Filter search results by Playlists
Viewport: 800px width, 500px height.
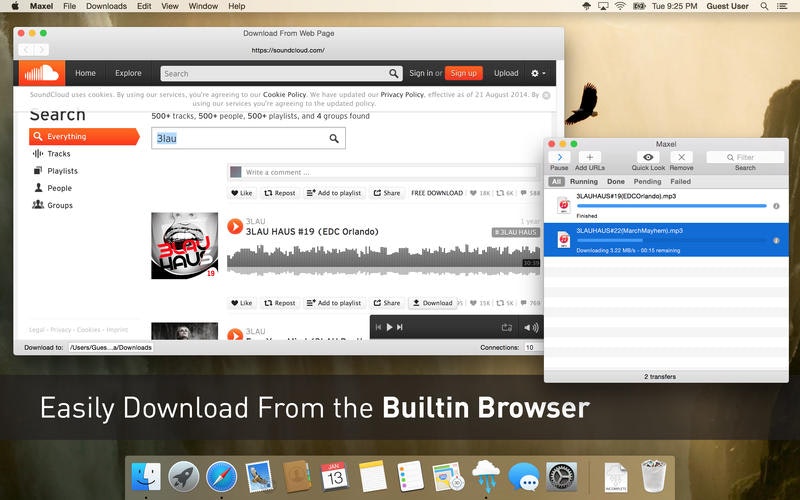pos(55,171)
